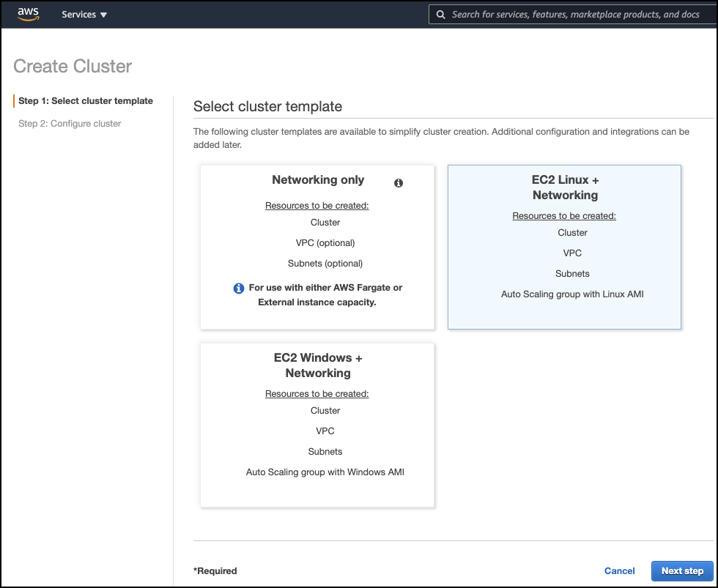This screenshot has width=718, height=588.
Task: Click Auto Scaling group with Linux AMI text
Action: [x=572, y=294]
